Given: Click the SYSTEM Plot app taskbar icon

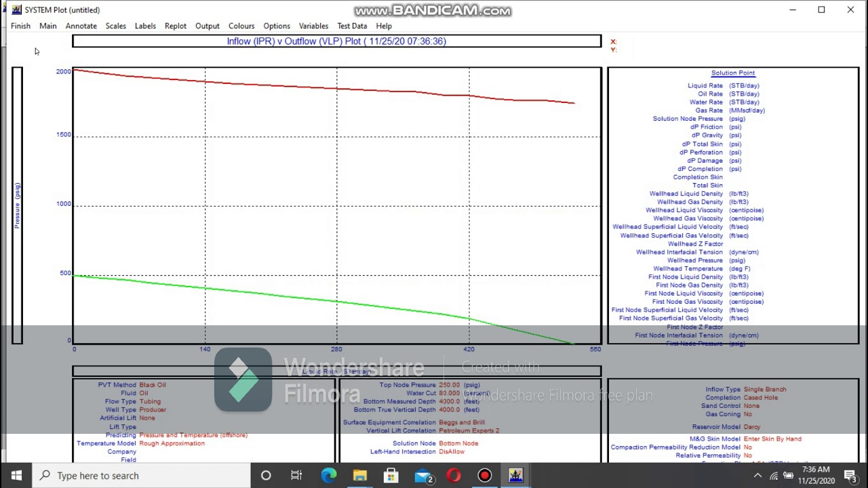Looking at the screenshot, I should [x=516, y=476].
